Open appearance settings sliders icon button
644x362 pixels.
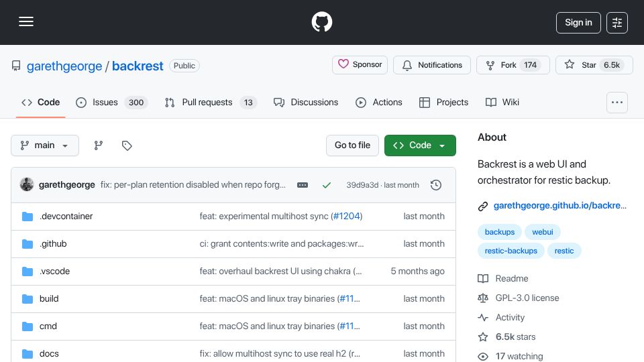point(617,23)
